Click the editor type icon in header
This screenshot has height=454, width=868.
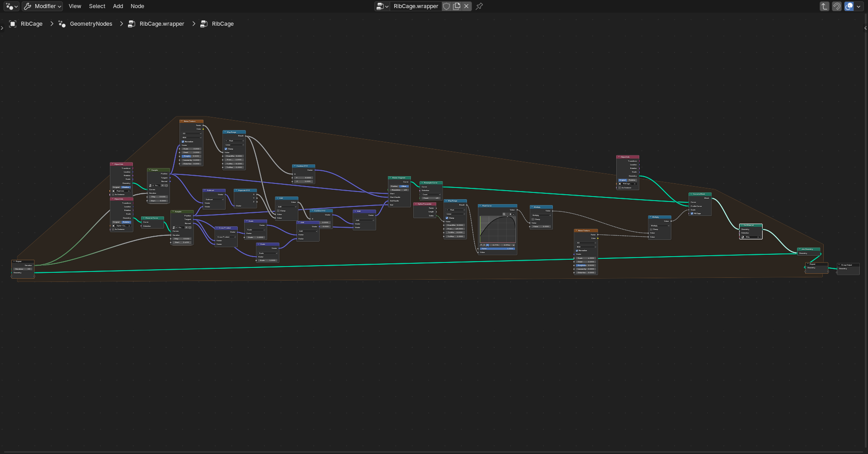[x=12, y=6]
